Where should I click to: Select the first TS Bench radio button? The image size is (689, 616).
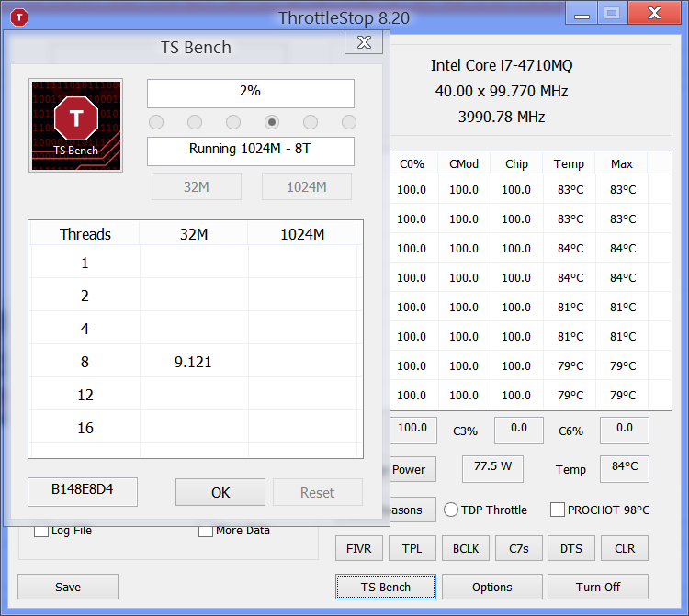(x=156, y=122)
